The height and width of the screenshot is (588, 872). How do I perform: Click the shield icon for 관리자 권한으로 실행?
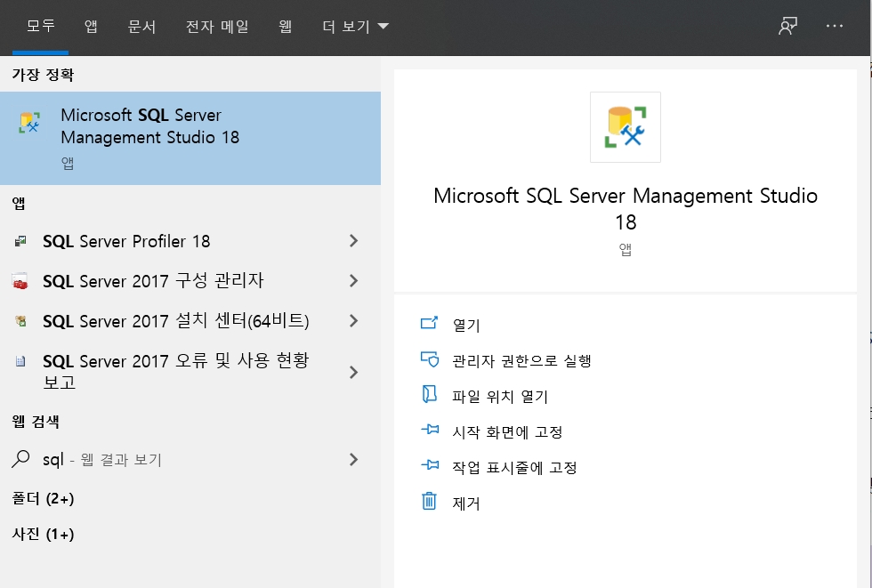coord(429,359)
